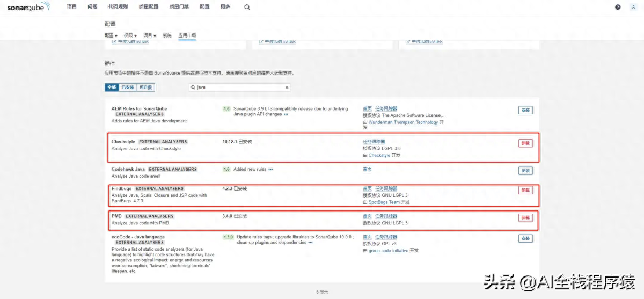
Task: Open PMD 首页 link
Action: (368, 216)
